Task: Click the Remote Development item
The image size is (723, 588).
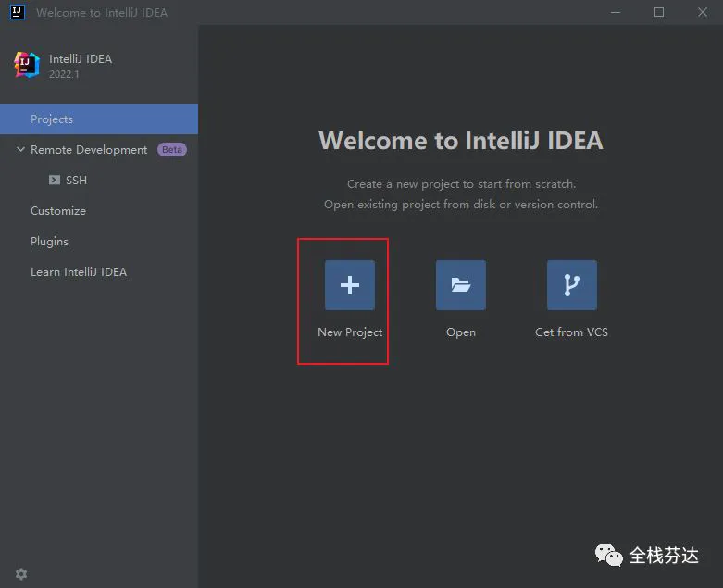Action: [x=89, y=150]
